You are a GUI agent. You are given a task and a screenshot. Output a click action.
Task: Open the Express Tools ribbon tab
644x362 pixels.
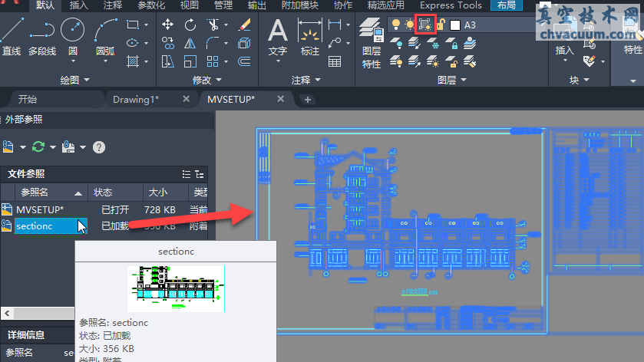point(451,5)
